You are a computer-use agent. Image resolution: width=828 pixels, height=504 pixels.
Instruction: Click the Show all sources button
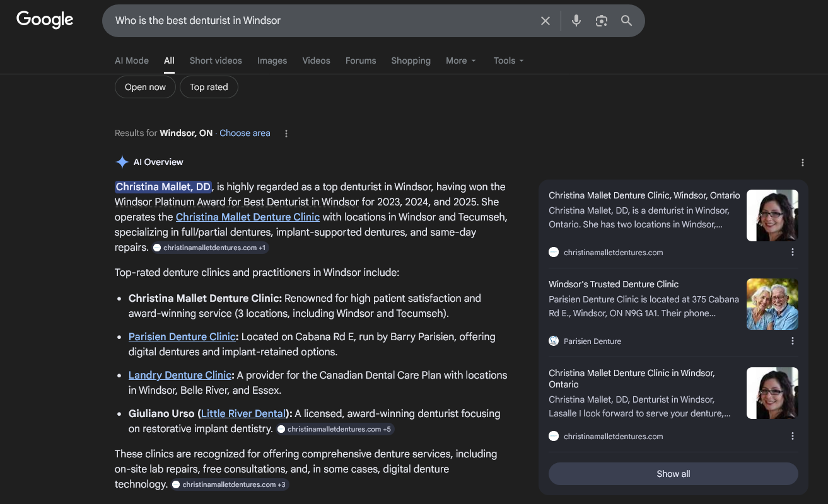(673, 474)
